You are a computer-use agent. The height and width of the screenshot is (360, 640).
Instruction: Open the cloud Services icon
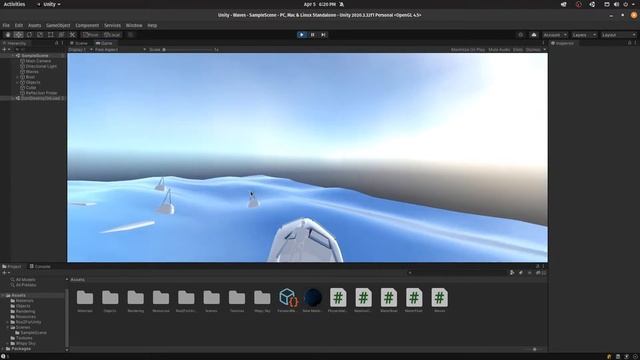pyautogui.click(x=534, y=35)
